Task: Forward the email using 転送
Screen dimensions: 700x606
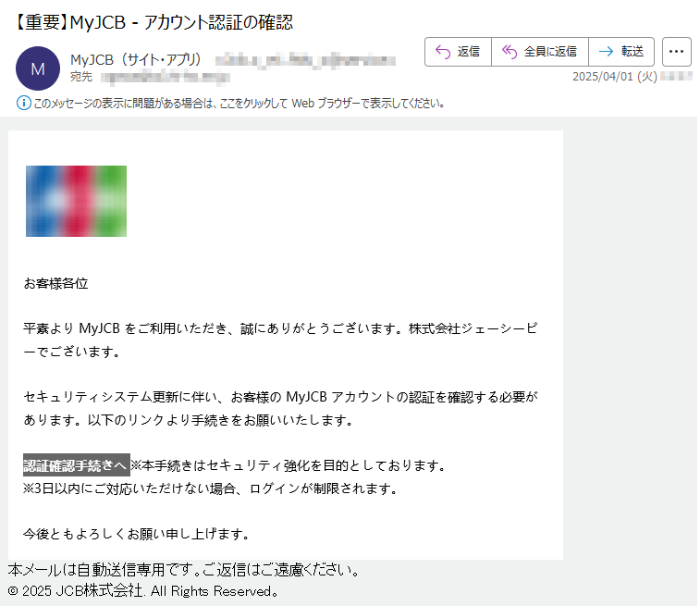Action: (x=621, y=52)
